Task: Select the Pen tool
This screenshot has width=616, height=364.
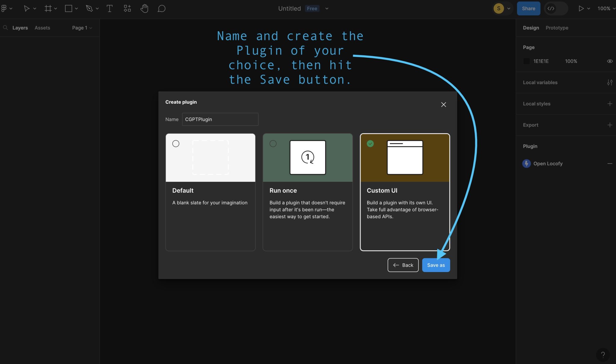Action: [x=89, y=8]
